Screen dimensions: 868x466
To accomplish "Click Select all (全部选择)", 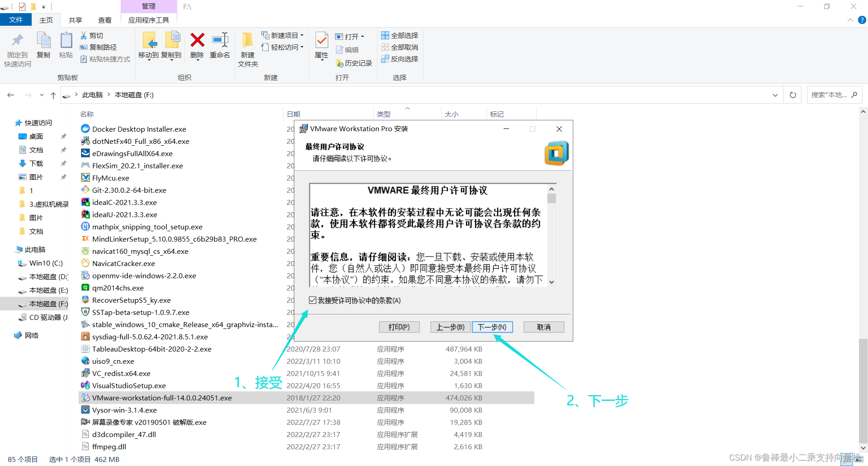I will click(x=400, y=35).
